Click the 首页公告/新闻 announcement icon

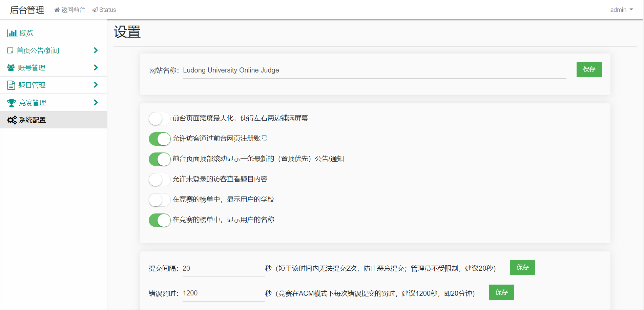tap(10, 50)
